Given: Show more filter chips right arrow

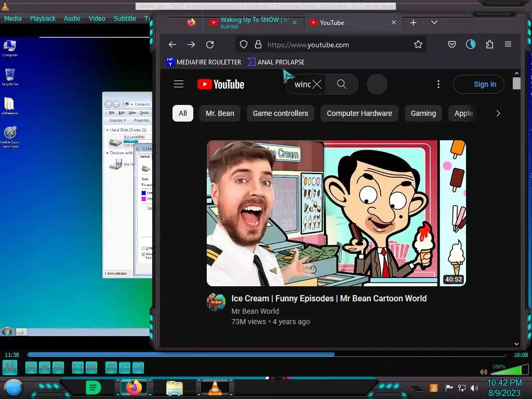Looking at the screenshot, I should tap(498, 113).
